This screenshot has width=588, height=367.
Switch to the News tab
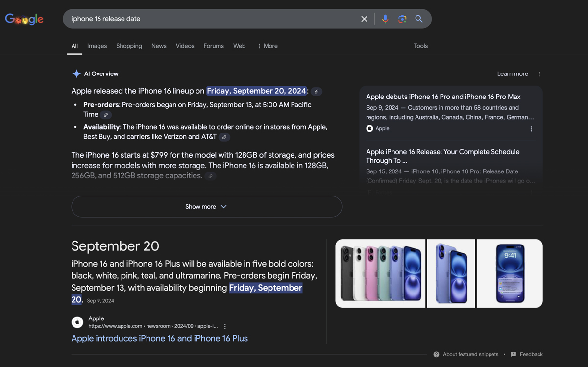[x=158, y=46]
